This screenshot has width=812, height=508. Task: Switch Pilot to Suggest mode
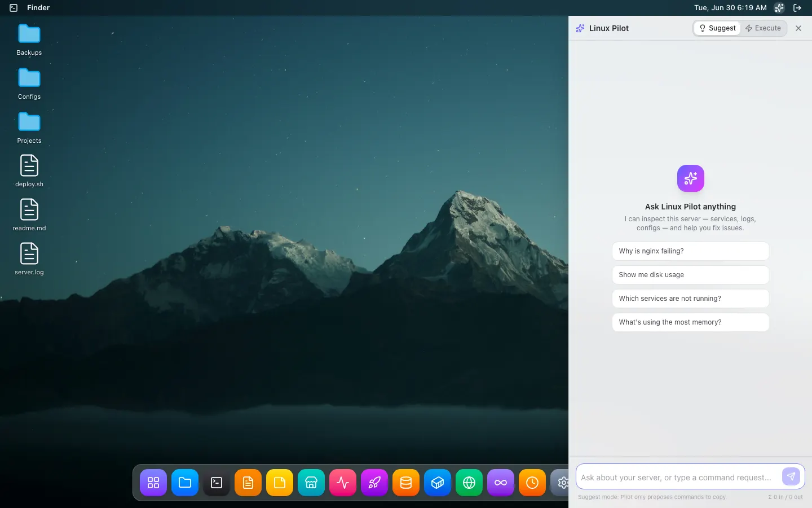click(717, 28)
